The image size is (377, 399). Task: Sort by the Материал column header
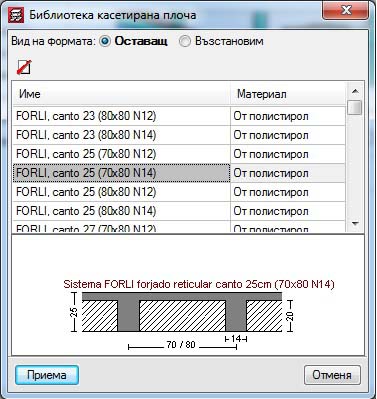[288, 94]
